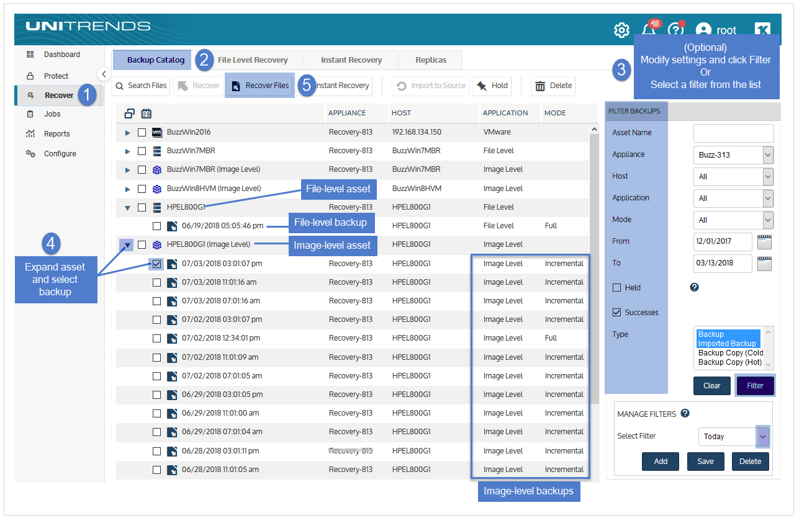812x531 pixels.
Task: Open the To date calendar picker
Action: pyautogui.click(x=765, y=263)
